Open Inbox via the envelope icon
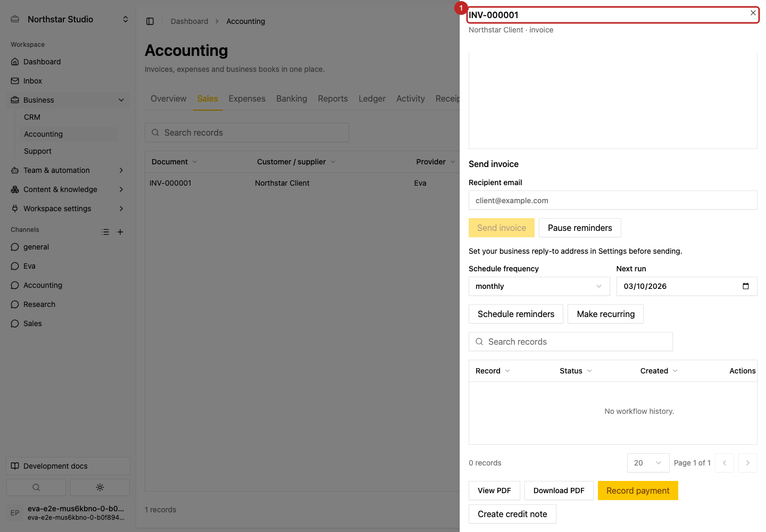 [x=15, y=81]
